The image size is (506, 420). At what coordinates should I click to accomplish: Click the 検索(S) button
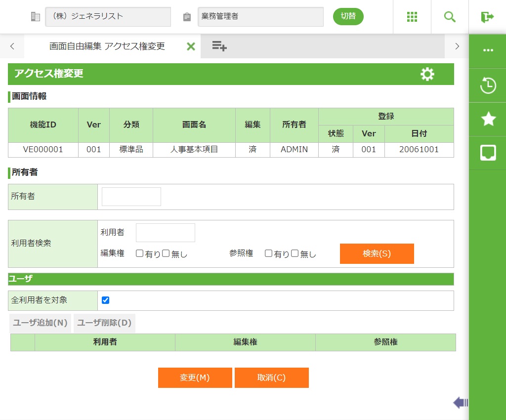click(x=377, y=253)
